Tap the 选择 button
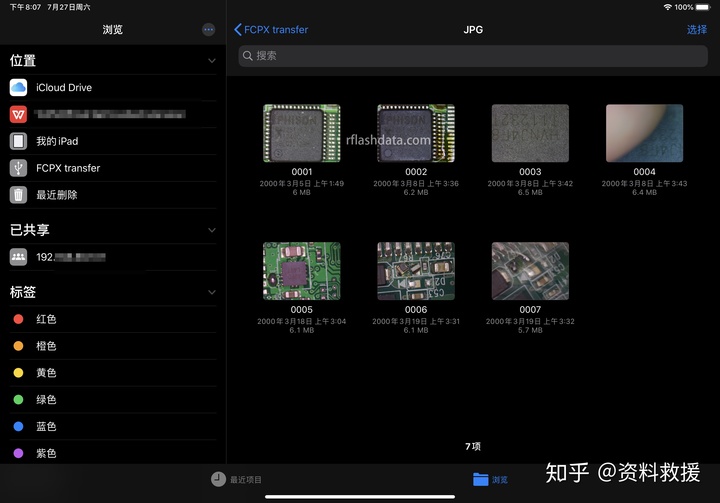720x503 pixels. click(697, 30)
